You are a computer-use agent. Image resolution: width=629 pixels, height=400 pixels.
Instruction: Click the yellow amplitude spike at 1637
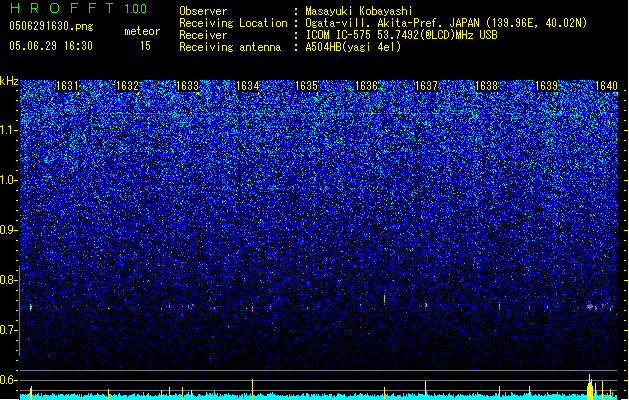coord(426,390)
